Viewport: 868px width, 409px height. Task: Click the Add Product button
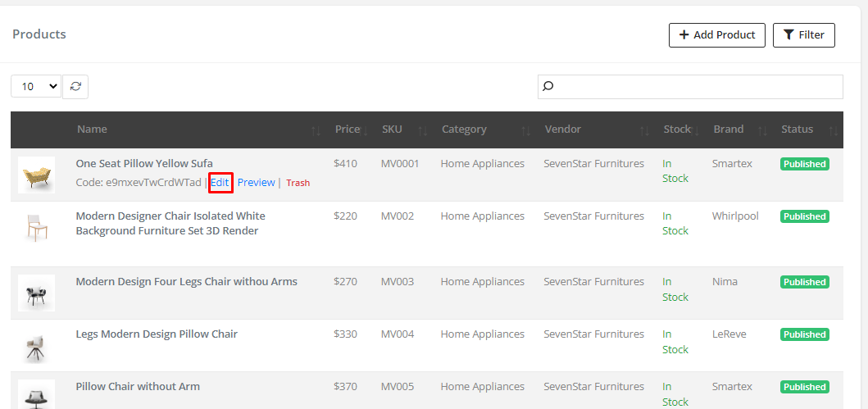[717, 35]
